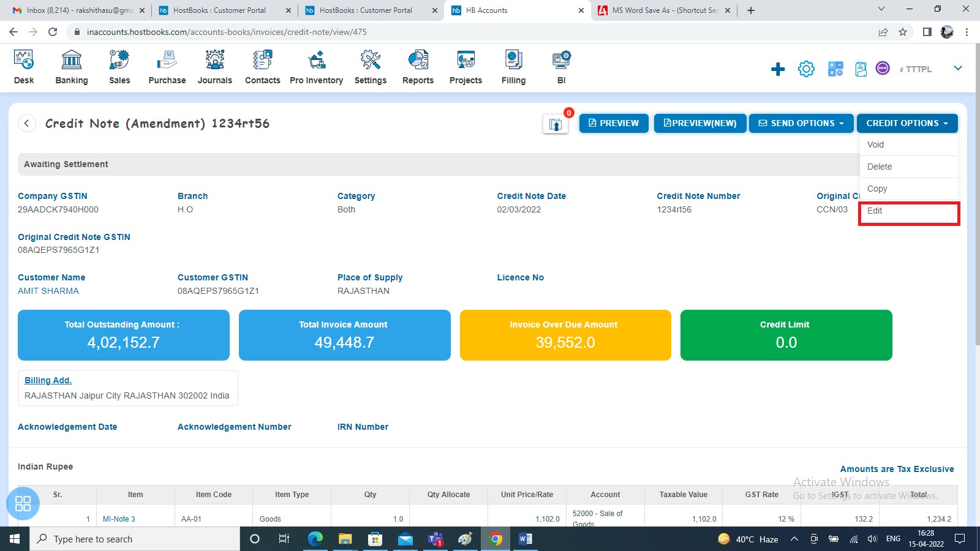The image size is (980, 551).
Task: Open Chrome three-dot menu
Action: [967, 32]
